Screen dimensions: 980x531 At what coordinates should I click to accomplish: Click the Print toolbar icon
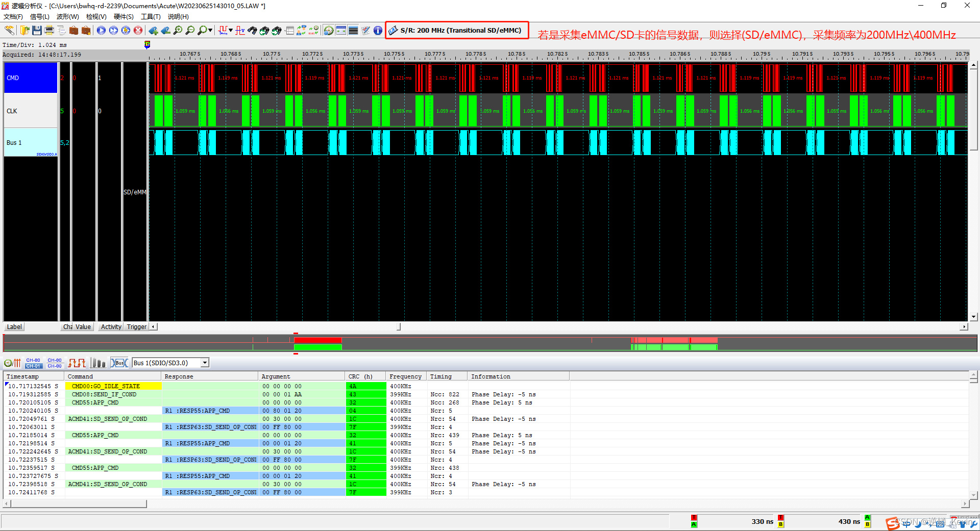pos(49,31)
